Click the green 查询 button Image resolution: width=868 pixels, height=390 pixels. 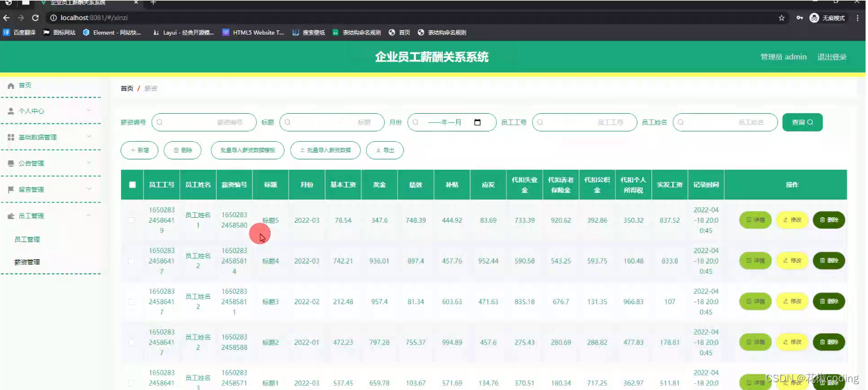(x=802, y=122)
